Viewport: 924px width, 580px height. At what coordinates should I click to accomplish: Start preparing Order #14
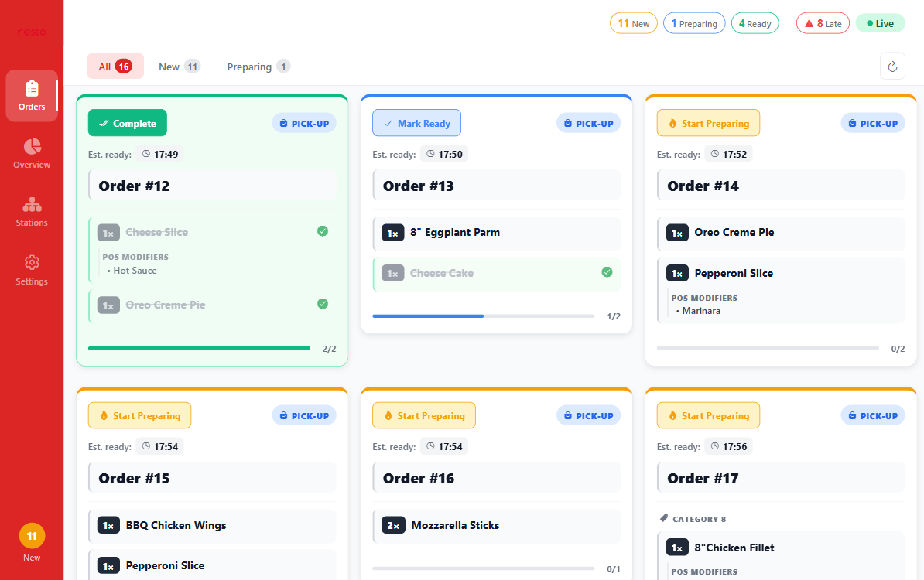(708, 123)
